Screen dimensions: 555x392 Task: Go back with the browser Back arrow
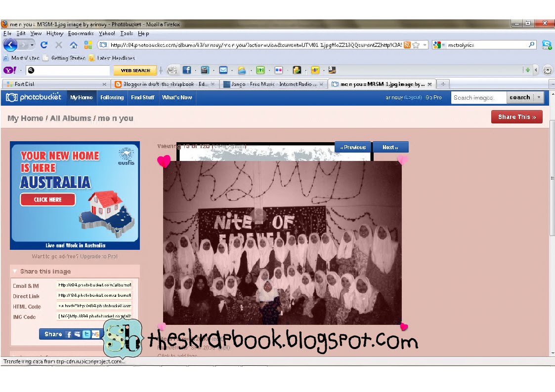click(10, 45)
